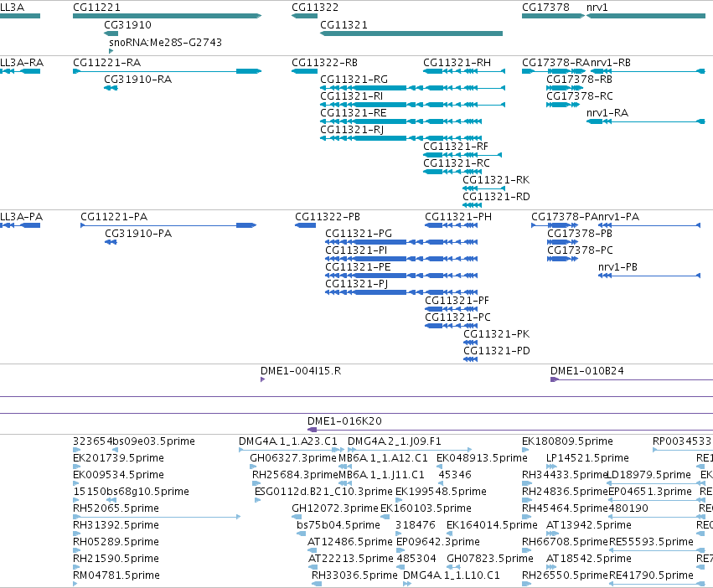Select transcript CG11321-RC
The image size is (713, 588).
[x=457, y=163]
